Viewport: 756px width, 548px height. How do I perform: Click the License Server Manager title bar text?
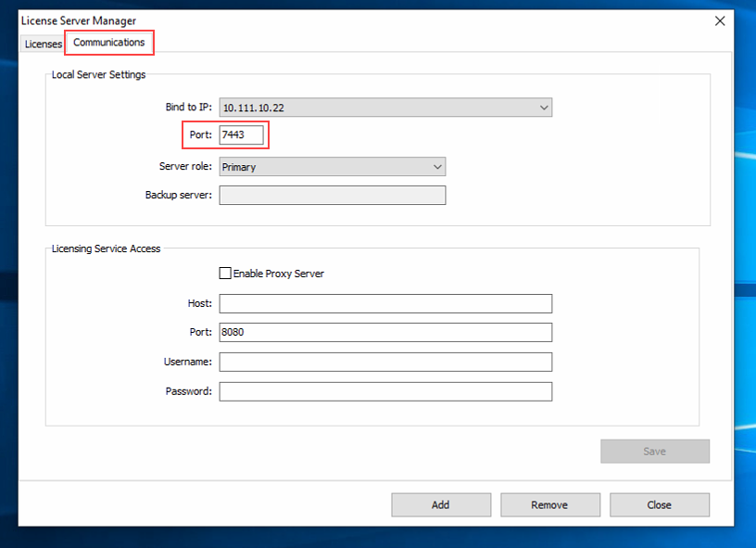(x=79, y=20)
